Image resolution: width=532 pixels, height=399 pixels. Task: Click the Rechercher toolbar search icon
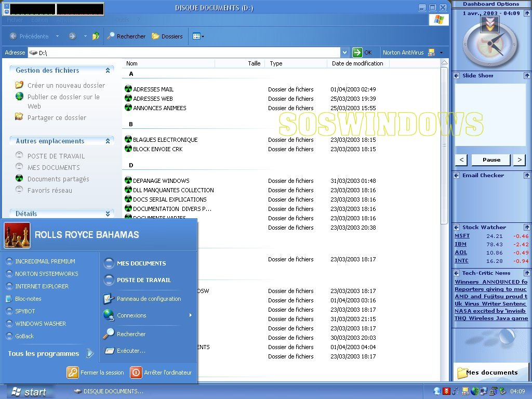point(111,36)
